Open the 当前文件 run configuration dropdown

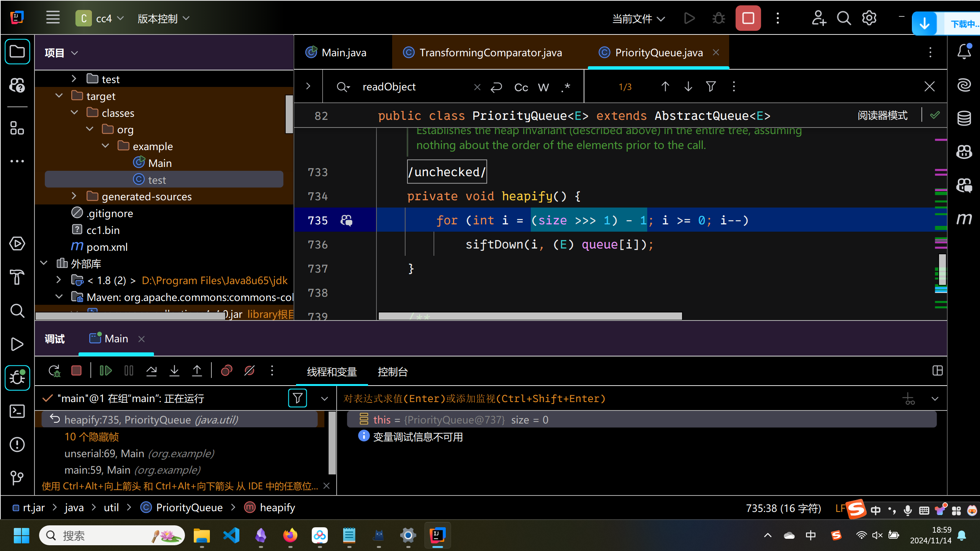[x=638, y=18]
